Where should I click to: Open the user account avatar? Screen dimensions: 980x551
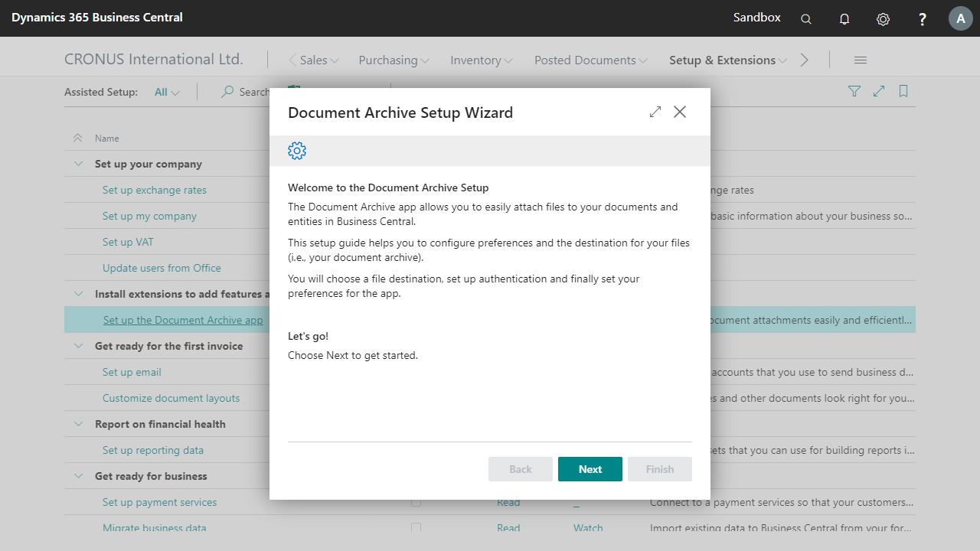[960, 18]
